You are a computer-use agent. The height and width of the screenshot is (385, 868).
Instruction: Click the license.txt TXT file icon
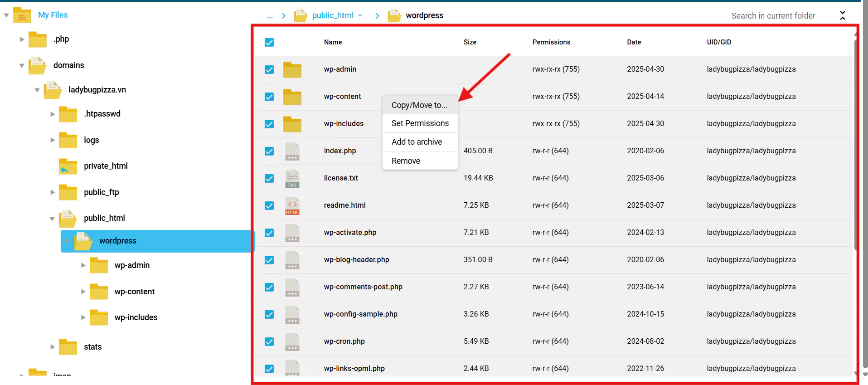point(292,179)
